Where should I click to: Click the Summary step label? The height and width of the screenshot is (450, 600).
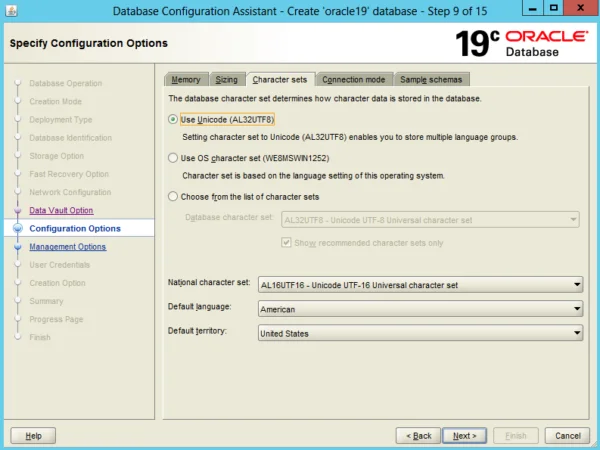tap(46, 301)
